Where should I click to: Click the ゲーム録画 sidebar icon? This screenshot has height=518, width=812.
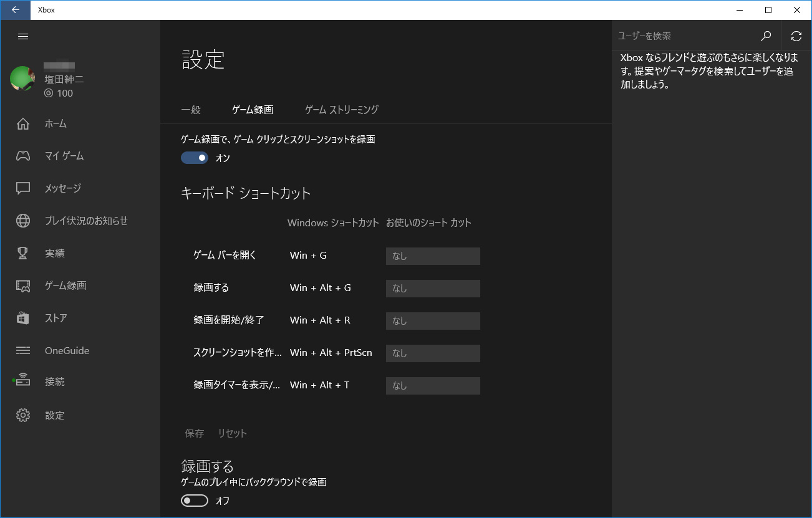click(23, 285)
